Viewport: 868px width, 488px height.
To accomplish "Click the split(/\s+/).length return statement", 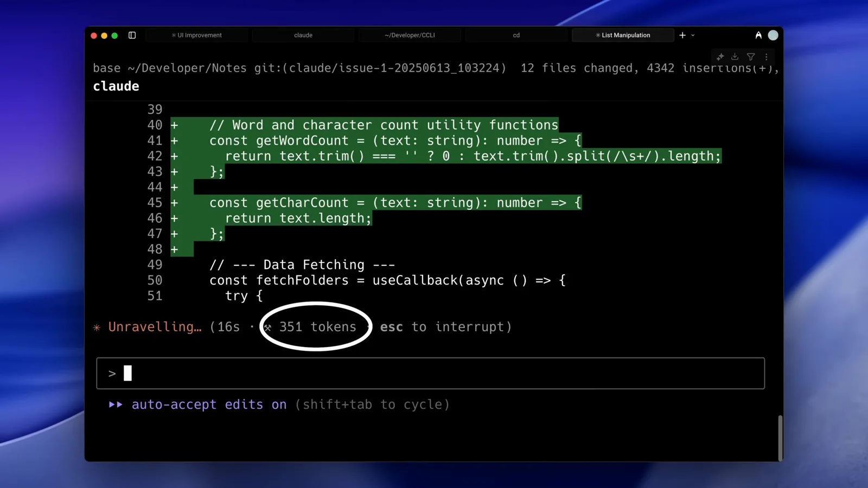I will click(473, 156).
